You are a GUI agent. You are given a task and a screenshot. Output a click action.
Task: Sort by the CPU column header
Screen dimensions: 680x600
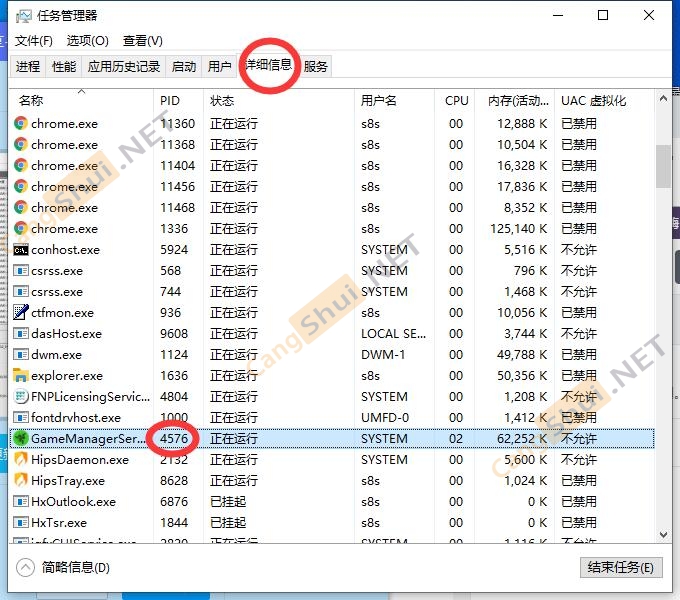tap(455, 101)
